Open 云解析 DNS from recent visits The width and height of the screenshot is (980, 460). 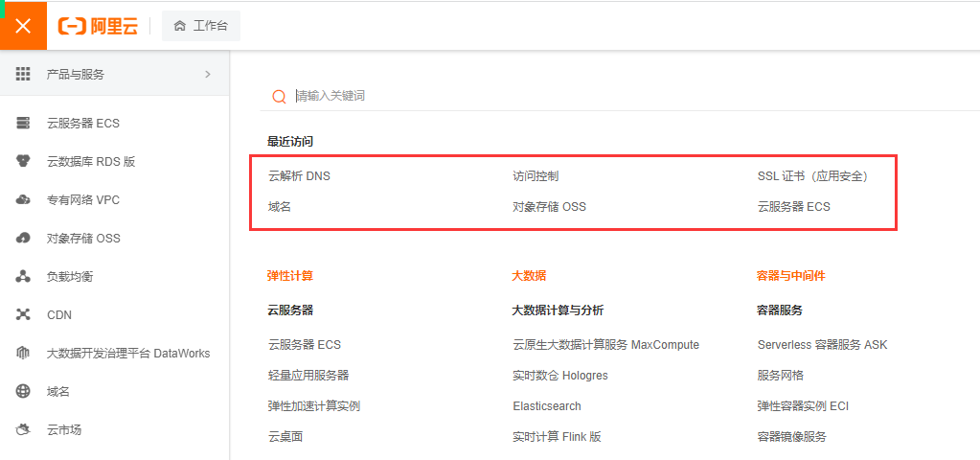(299, 176)
